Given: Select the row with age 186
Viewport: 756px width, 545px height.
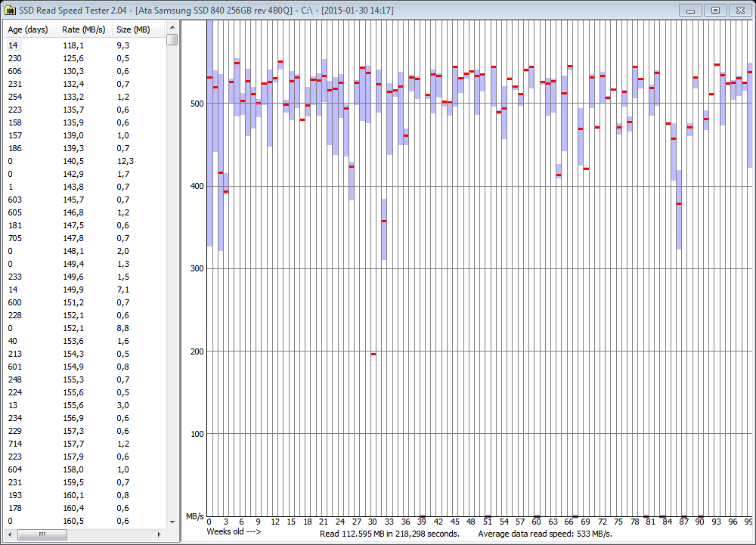Looking at the screenshot, I should pyautogui.click(x=85, y=148).
